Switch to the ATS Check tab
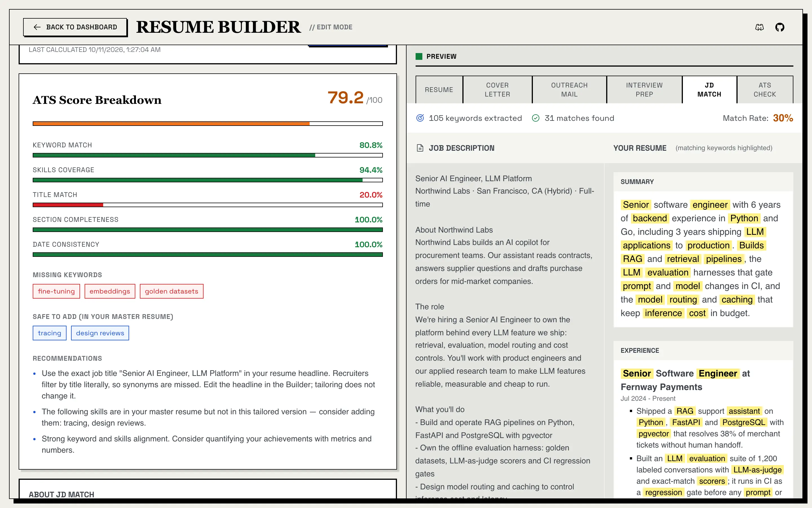The height and width of the screenshot is (508, 812). (x=765, y=90)
